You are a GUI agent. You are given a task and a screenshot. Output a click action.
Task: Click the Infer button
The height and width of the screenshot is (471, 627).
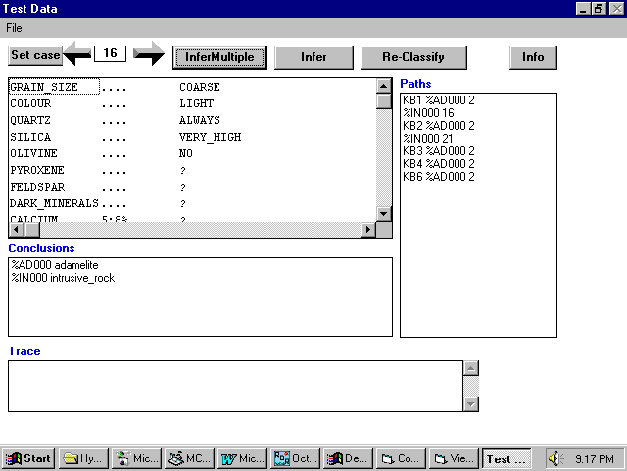[x=313, y=57]
